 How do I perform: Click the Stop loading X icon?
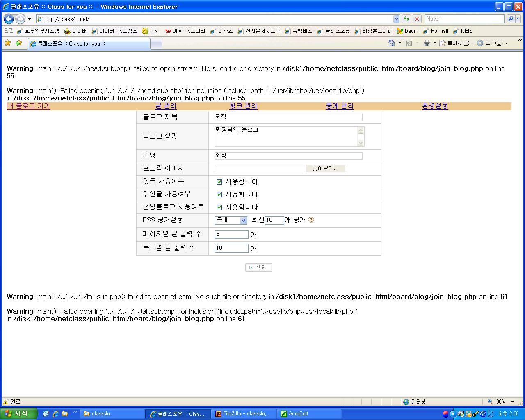417,19
